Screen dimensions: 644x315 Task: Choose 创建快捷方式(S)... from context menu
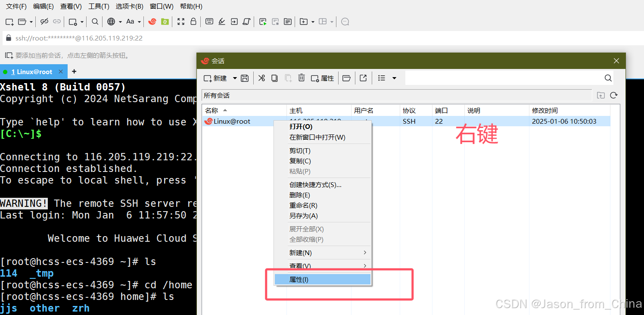coord(323,185)
